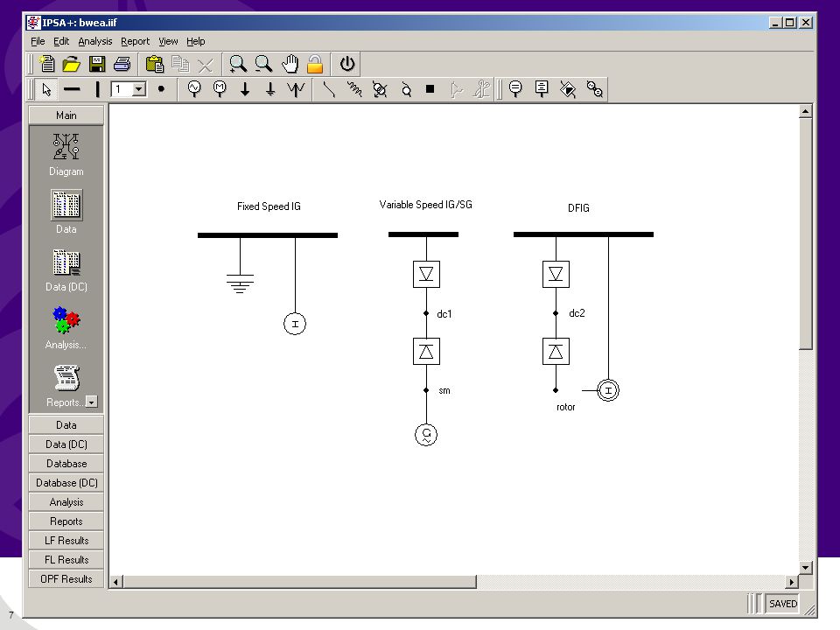Open the Help menu
Screen dimensions: 840x630
click(x=195, y=41)
